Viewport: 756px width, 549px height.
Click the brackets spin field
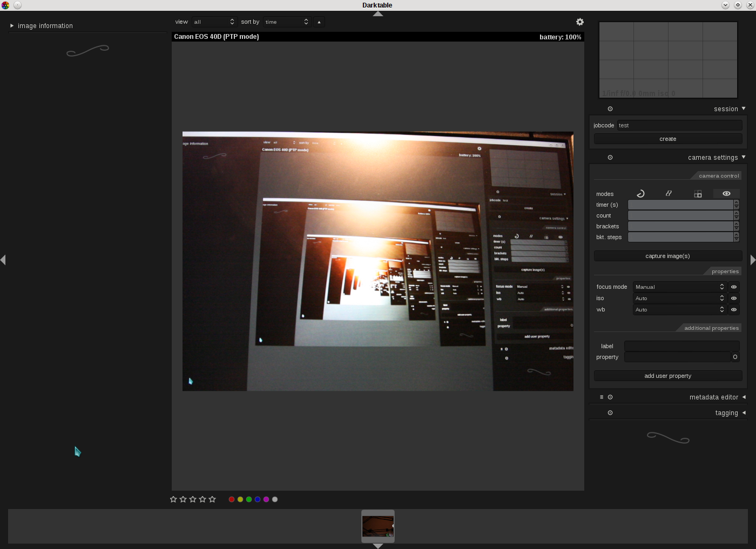tap(680, 226)
